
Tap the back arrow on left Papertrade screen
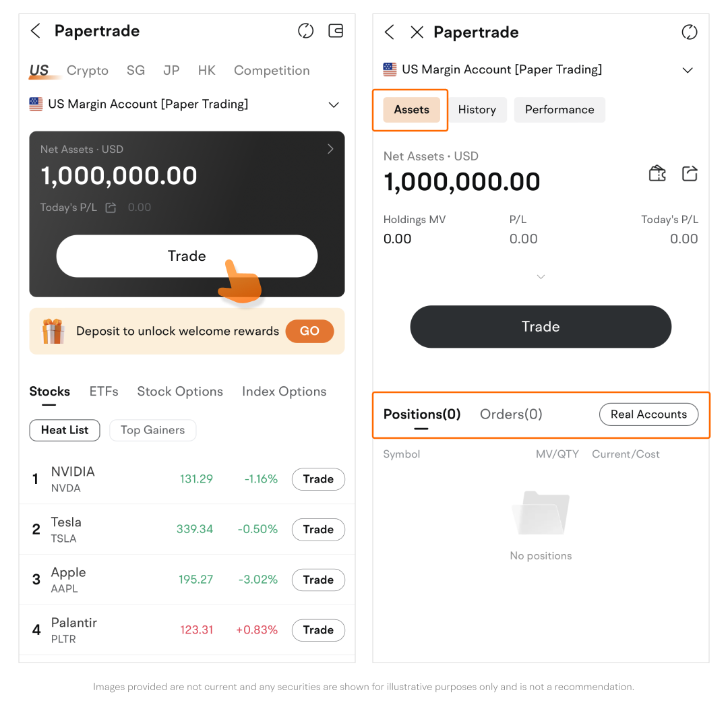[36, 31]
